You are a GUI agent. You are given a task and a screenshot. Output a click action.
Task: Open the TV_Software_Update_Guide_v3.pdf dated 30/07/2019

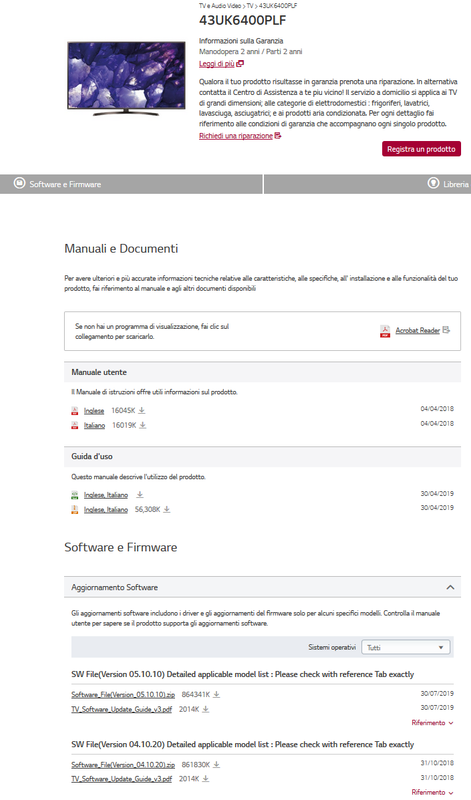coord(121,710)
